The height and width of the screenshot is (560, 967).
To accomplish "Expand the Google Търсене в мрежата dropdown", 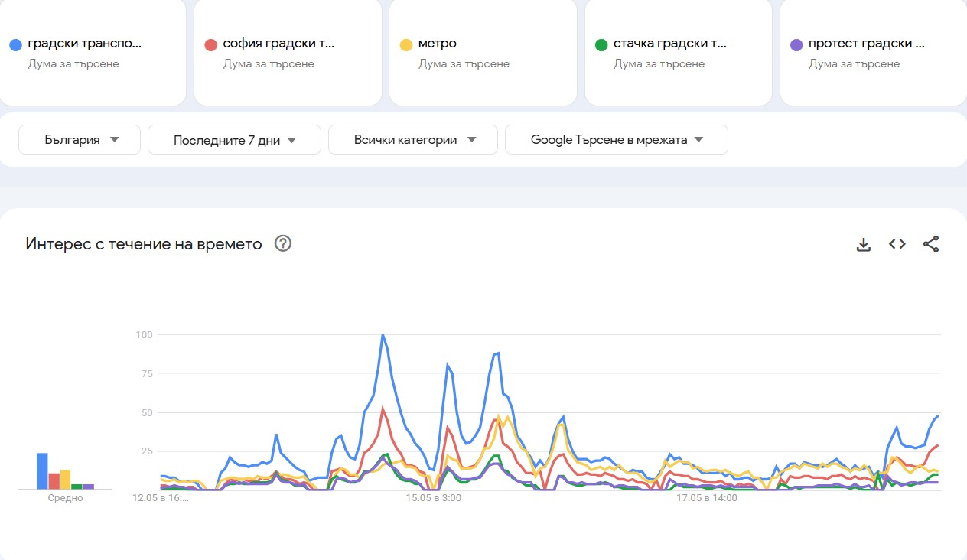I will tap(616, 139).
